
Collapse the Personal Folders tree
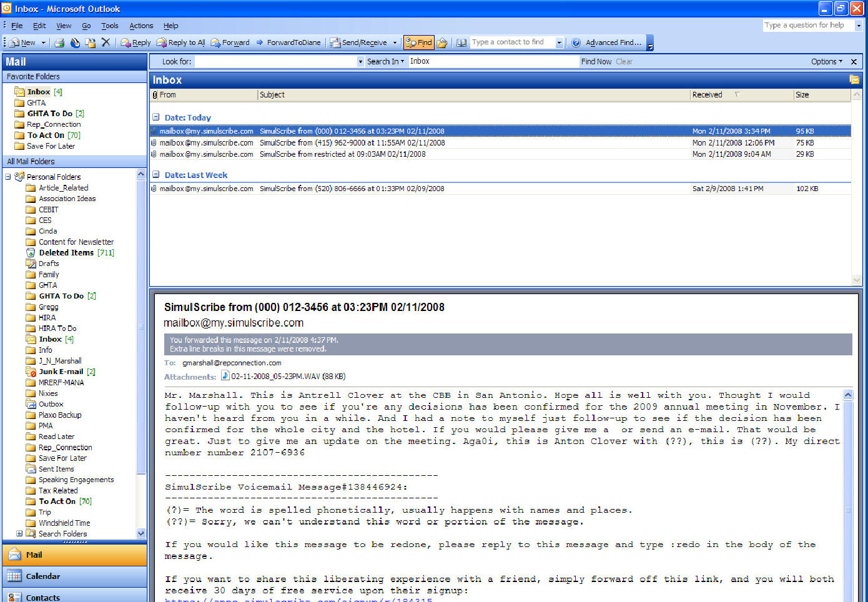[x=8, y=177]
